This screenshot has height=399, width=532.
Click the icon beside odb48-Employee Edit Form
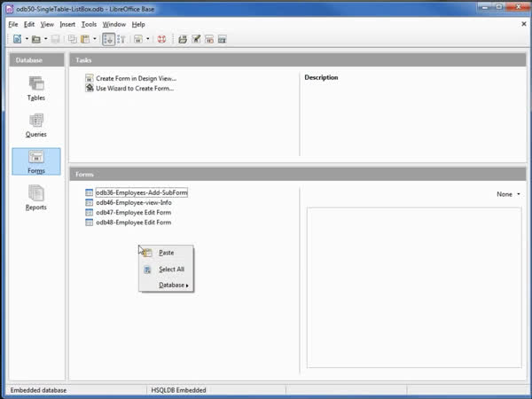(x=90, y=223)
